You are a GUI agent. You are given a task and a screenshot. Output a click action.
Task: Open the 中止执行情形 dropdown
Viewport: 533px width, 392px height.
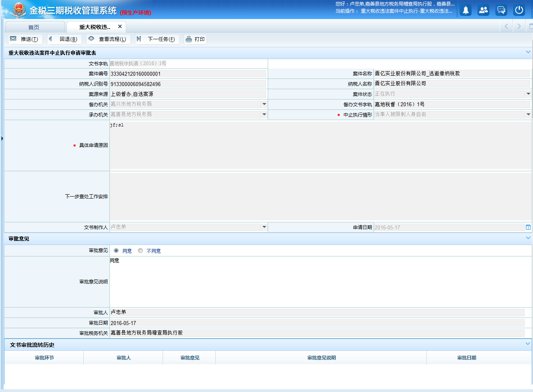(528, 115)
